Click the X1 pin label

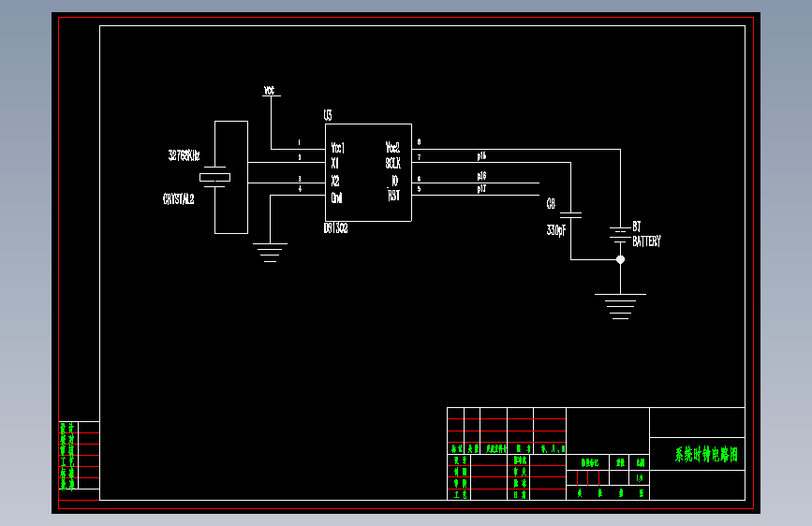coord(335,163)
